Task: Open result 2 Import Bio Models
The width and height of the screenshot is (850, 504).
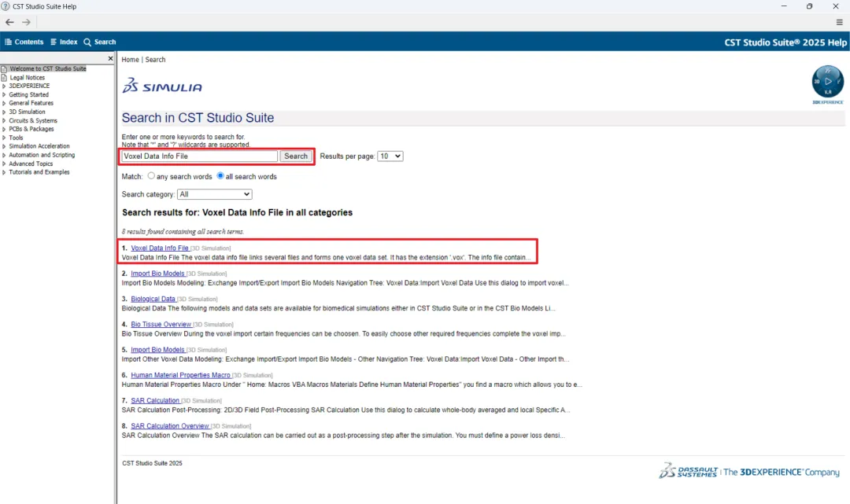Action: (157, 274)
